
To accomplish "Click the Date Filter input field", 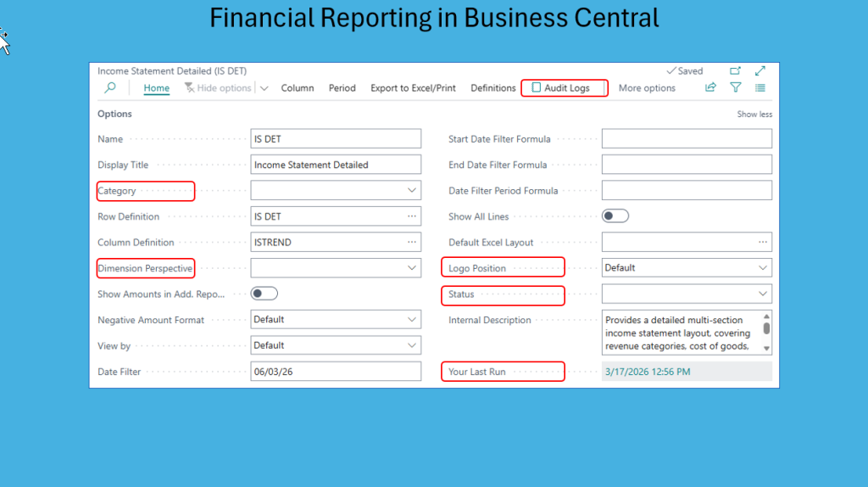I will [x=336, y=372].
